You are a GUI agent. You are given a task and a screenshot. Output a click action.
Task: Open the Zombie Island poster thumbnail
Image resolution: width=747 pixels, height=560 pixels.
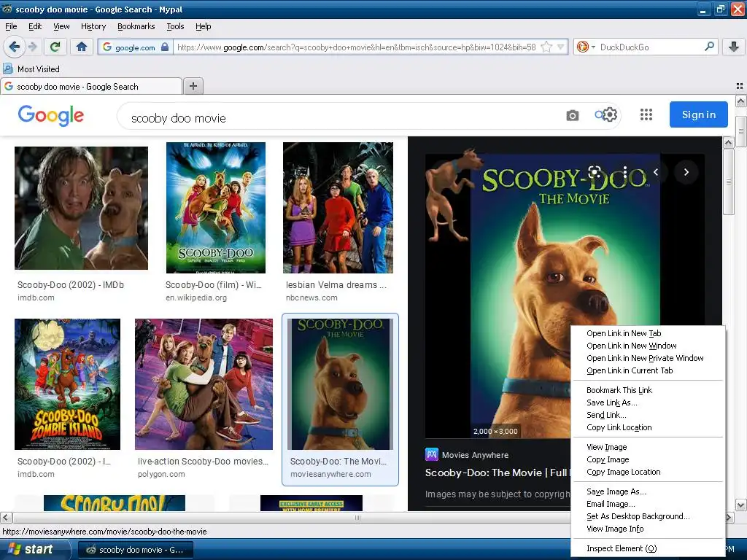pos(67,384)
